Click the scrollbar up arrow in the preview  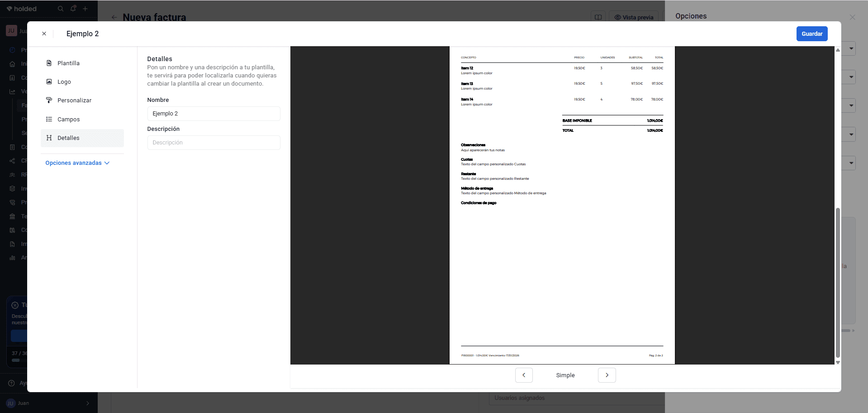[838, 50]
